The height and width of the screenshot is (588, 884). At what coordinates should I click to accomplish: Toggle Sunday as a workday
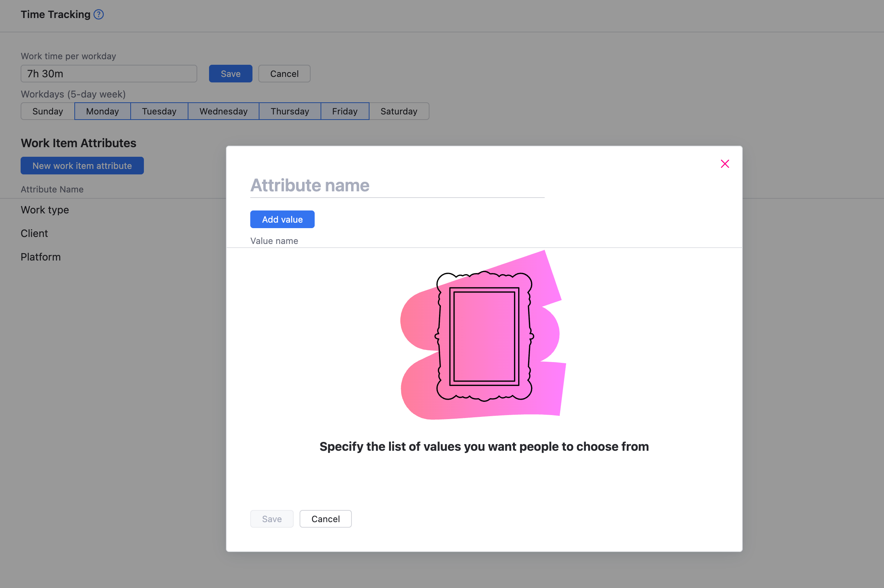pyautogui.click(x=47, y=111)
